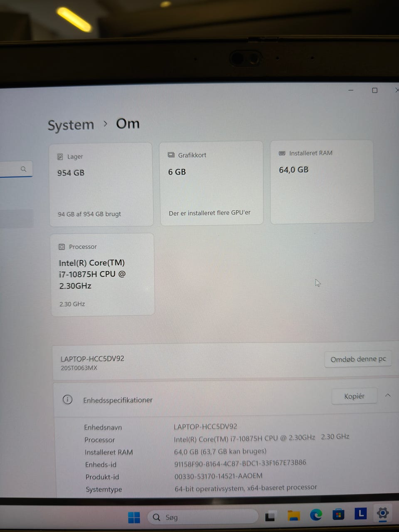Open Microsoft Store from the taskbar
Image resolution: width=399 pixels, height=532 pixels.
338,515
